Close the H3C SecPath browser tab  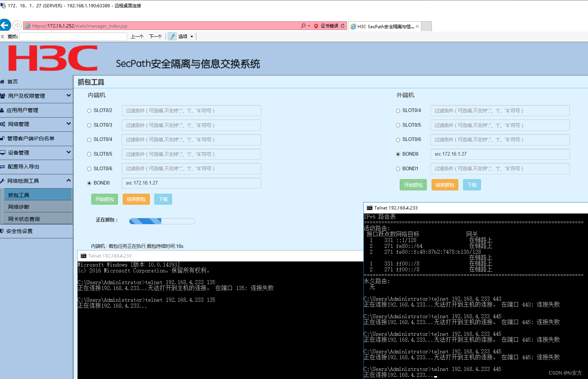417,26
